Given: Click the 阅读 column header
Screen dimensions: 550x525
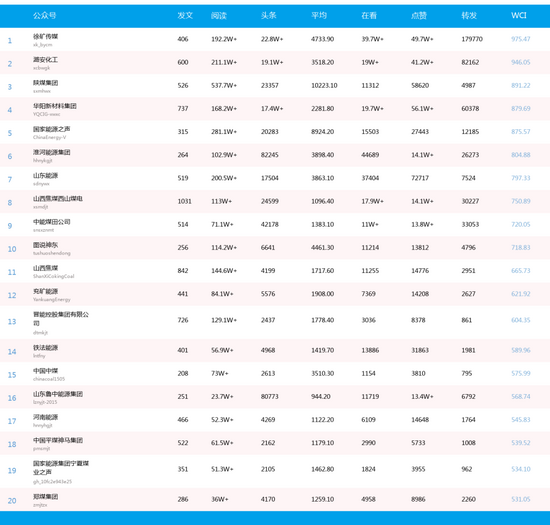Looking at the screenshot, I should click(219, 15).
